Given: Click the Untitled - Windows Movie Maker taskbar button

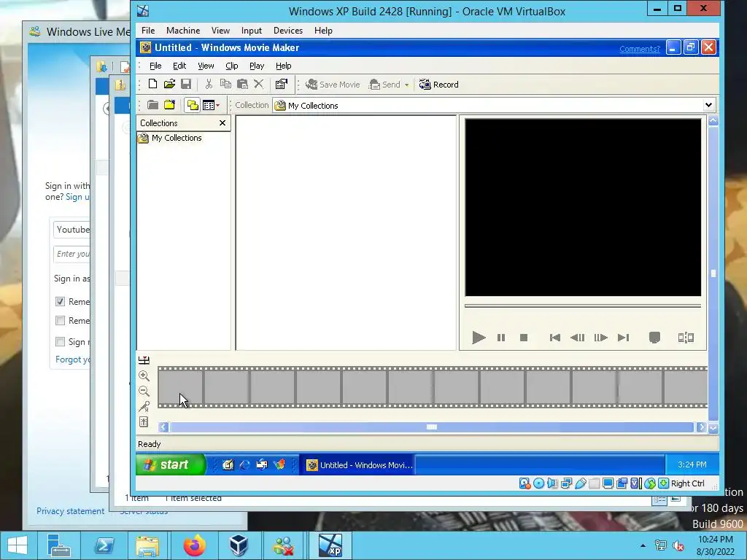Looking at the screenshot, I should point(359,465).
